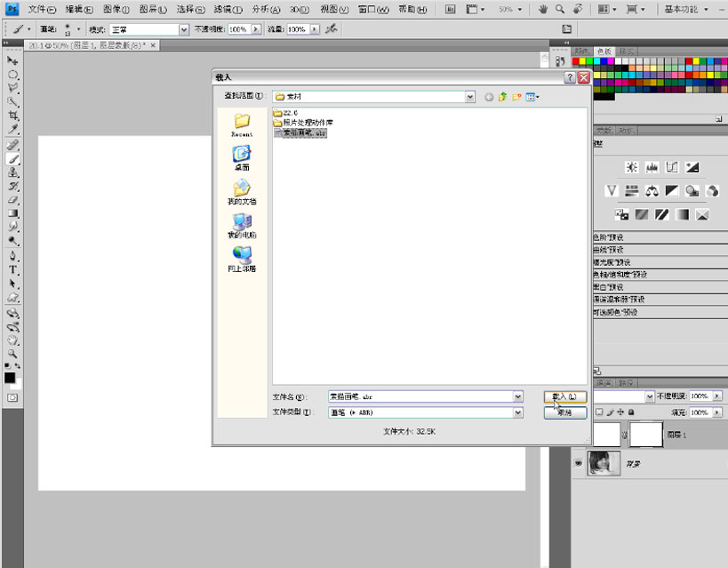Open the 文件名 dropdown arrow
The width and height of the screenshot is (728, 568).
pyautogui.click(x=517, y=396)
